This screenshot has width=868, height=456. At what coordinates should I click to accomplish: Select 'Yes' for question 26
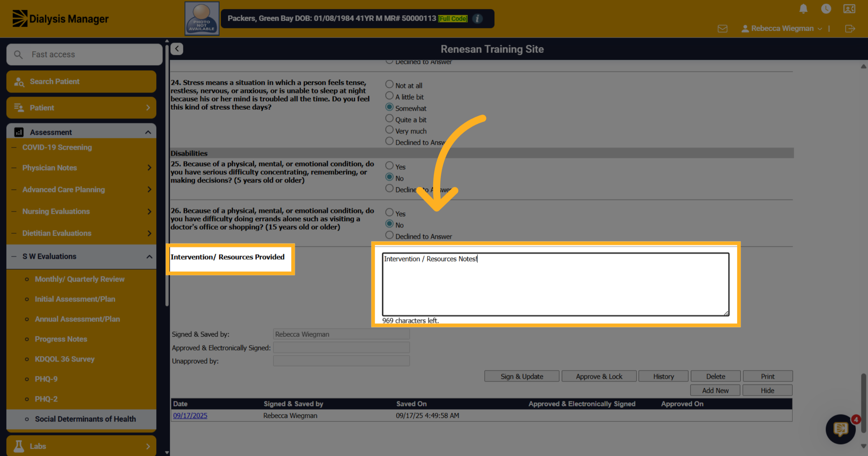[x=389, y=212]
